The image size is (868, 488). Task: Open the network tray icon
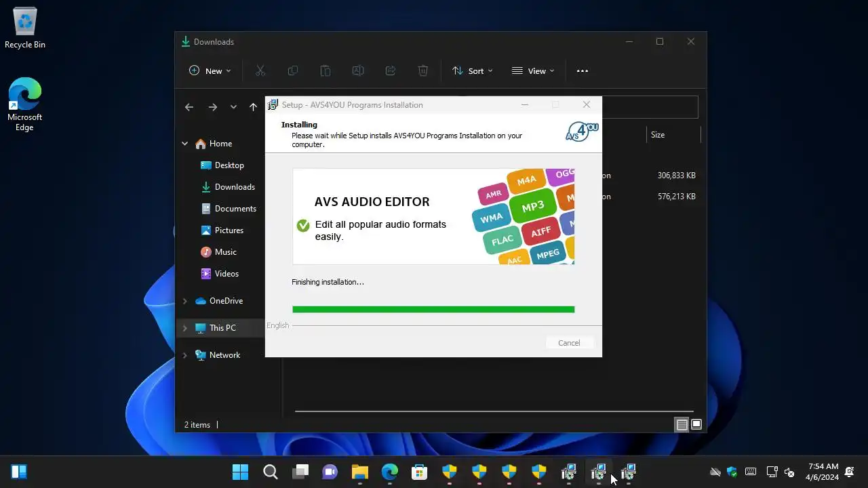pyautogui.click(x=772, y=472)
